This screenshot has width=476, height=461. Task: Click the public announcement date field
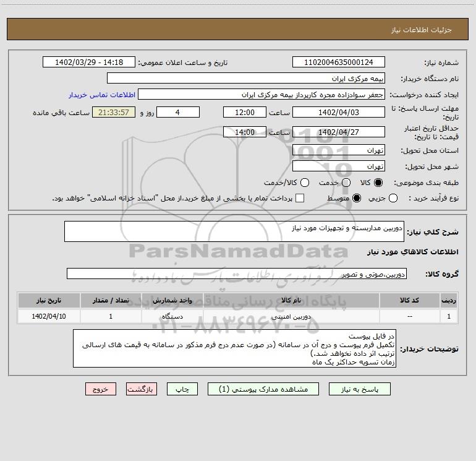pyautogui.click(x=89, y=62)
